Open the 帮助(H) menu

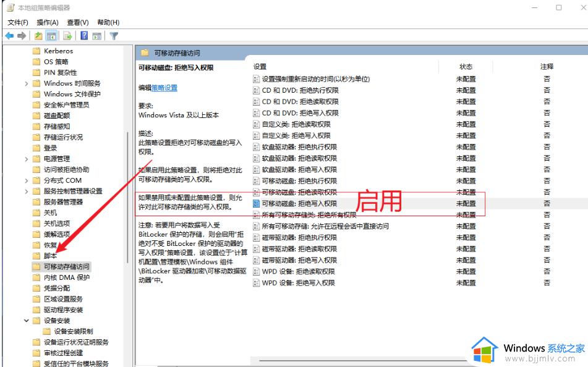click(108, 22)
